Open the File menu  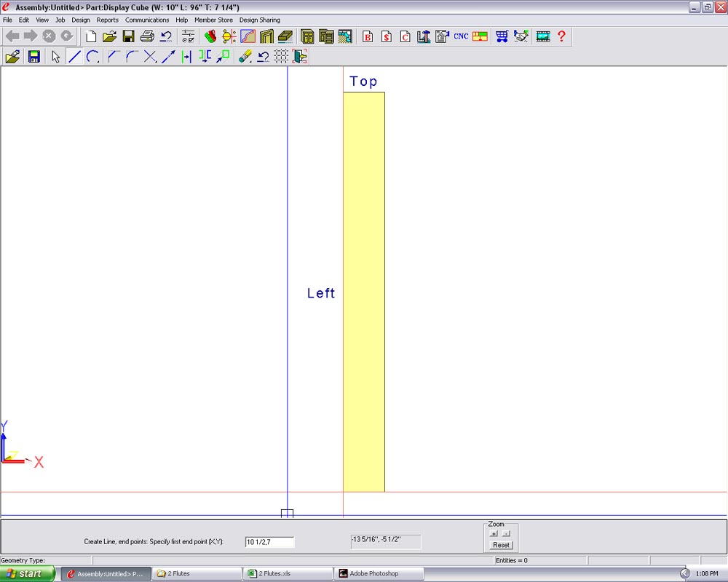(8, 20)
